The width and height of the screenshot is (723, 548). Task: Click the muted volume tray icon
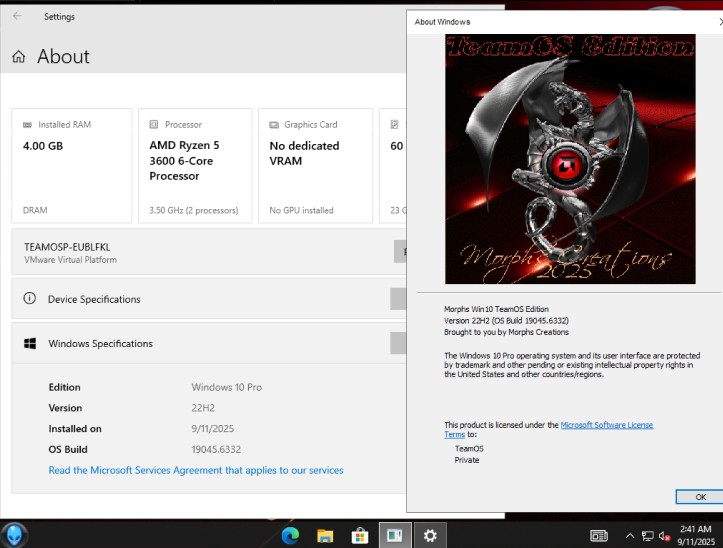click(664, 536)
